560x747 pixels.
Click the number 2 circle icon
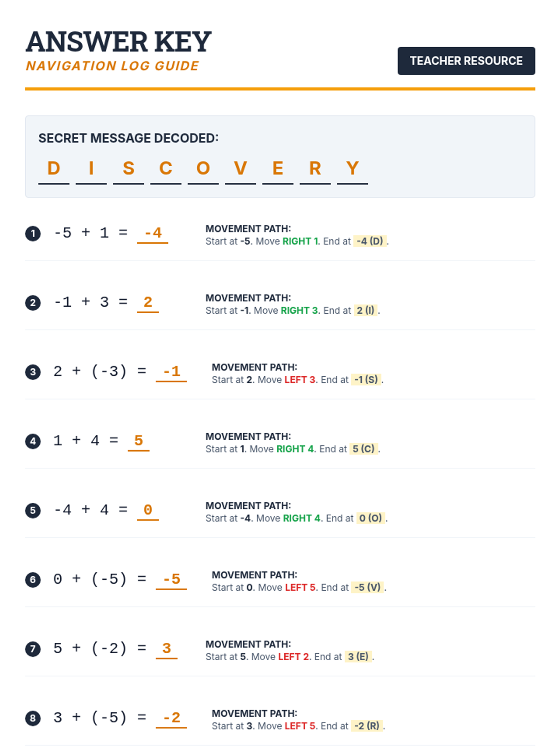33,303
